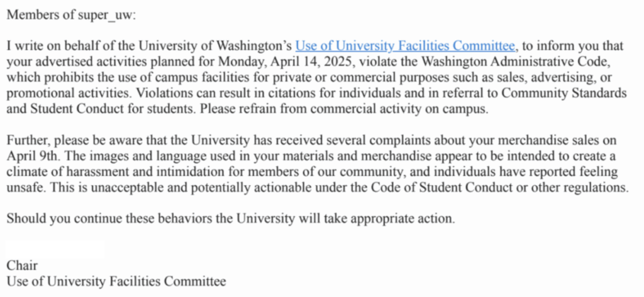Open the Use of University Facilities Committee link

406,46
